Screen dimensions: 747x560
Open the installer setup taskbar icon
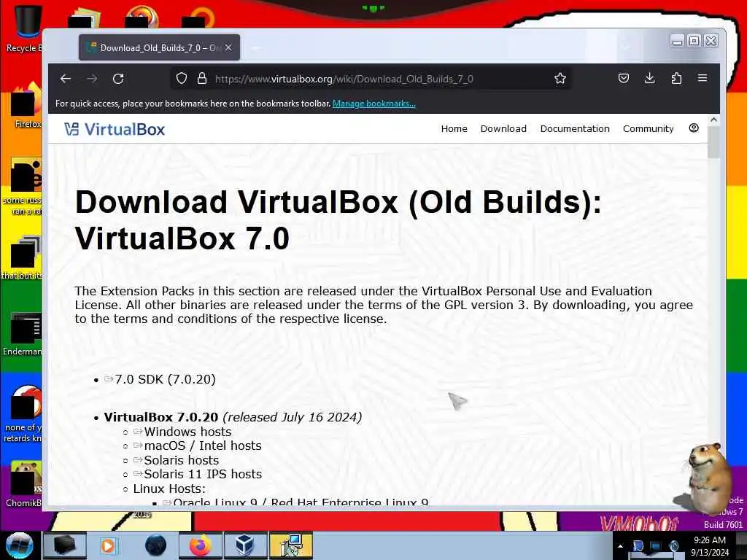[290, 545]
